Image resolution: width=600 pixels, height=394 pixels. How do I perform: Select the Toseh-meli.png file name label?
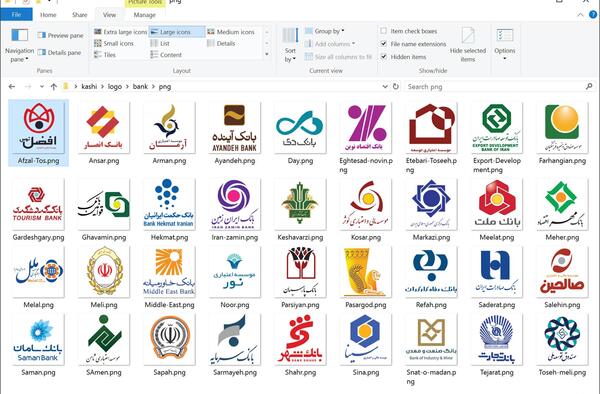pyautogui.click(x=562, y=372)
